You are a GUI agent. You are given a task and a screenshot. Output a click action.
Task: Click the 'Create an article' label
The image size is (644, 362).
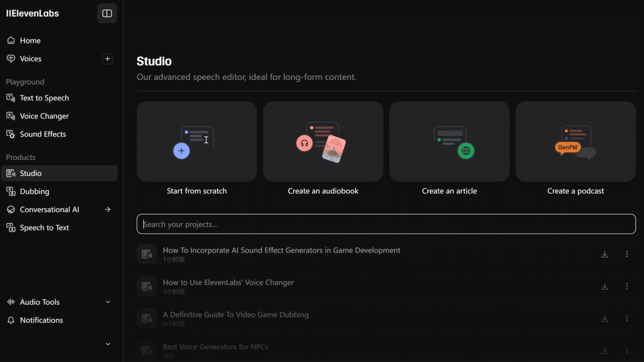(450, 191)
